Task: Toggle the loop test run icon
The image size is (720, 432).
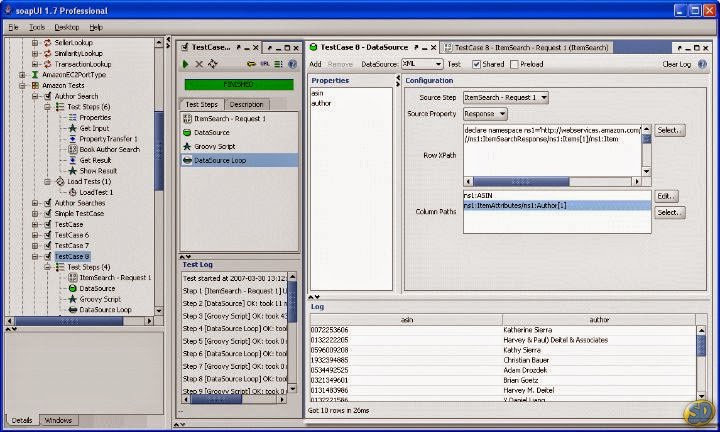Action: [x=212, y=64]
